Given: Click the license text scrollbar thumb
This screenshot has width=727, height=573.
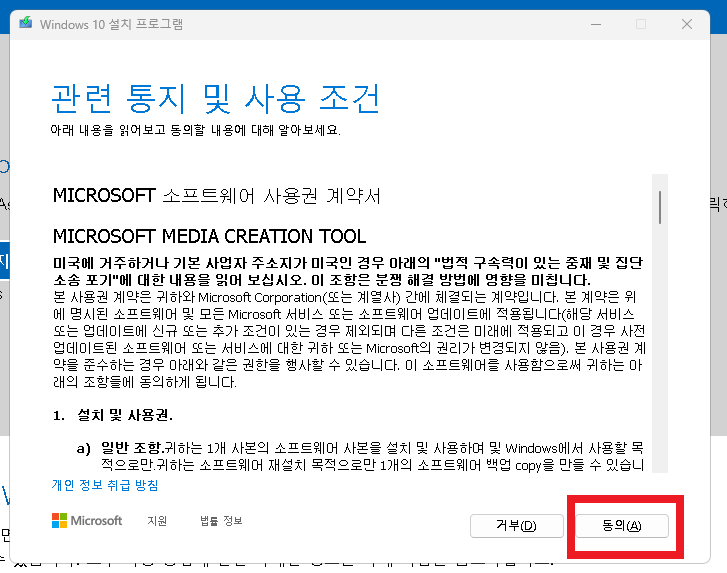Looking at the screenshot, I should click(660, 207).
